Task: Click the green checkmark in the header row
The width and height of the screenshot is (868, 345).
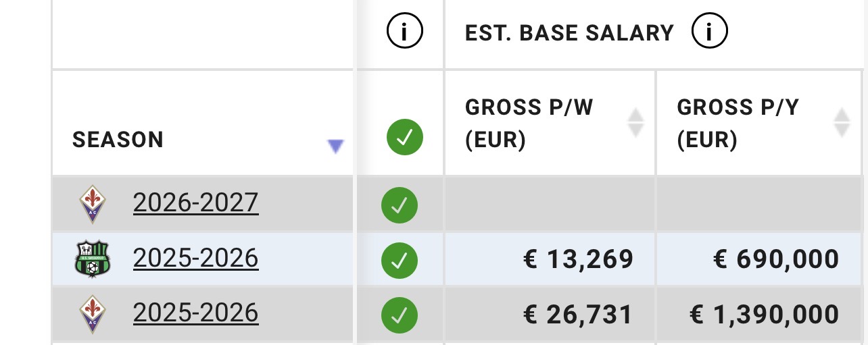Action: click(x=404, y=138)
